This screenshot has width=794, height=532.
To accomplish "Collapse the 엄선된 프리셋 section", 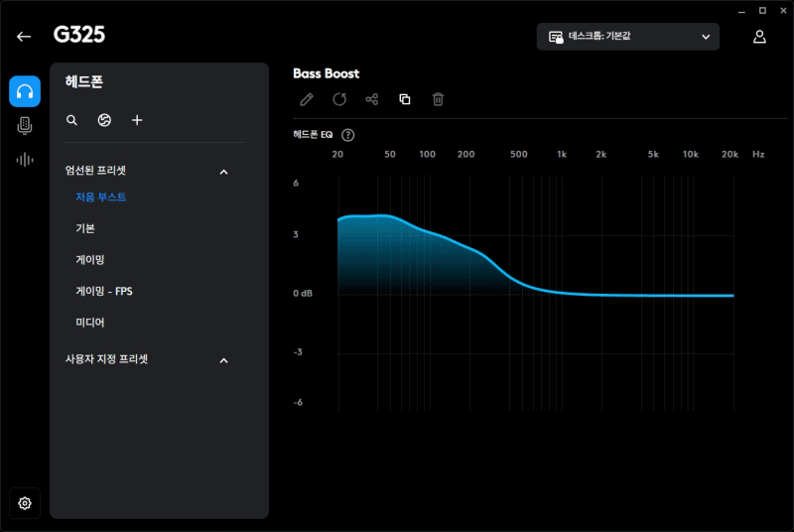I will tap(224, 172).
